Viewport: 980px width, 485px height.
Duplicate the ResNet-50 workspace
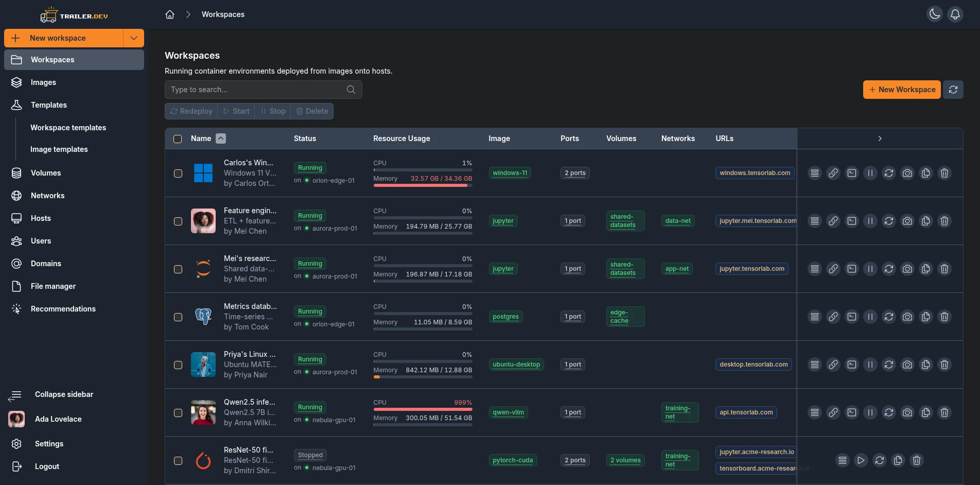(898, 460)
